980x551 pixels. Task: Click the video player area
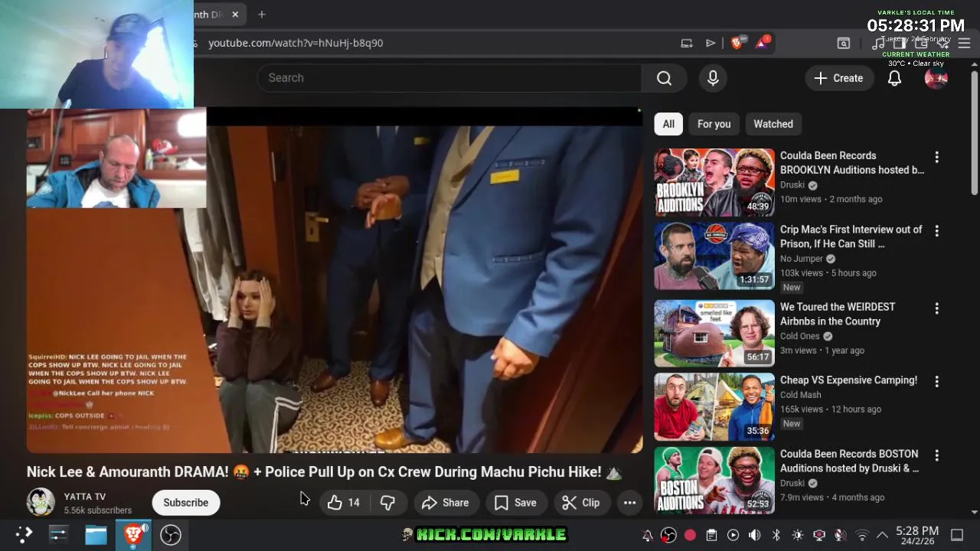click(x=335, y=281)
